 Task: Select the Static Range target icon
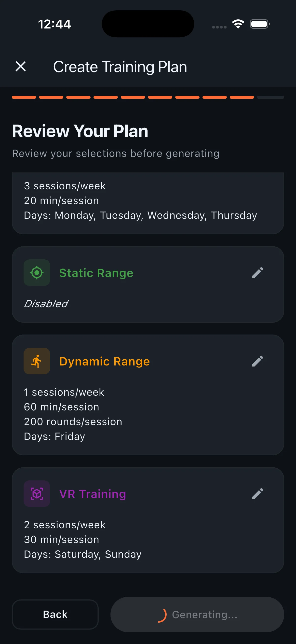pos(37,272)
